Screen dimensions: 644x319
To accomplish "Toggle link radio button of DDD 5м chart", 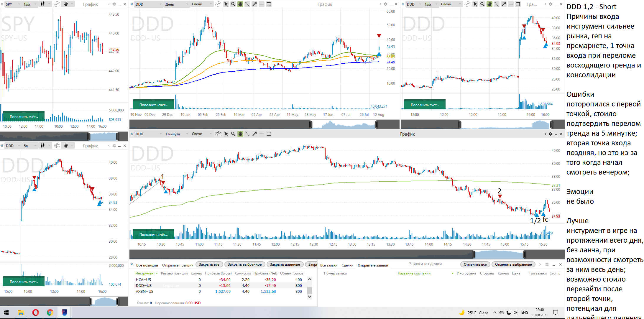I will click(2, 146).
